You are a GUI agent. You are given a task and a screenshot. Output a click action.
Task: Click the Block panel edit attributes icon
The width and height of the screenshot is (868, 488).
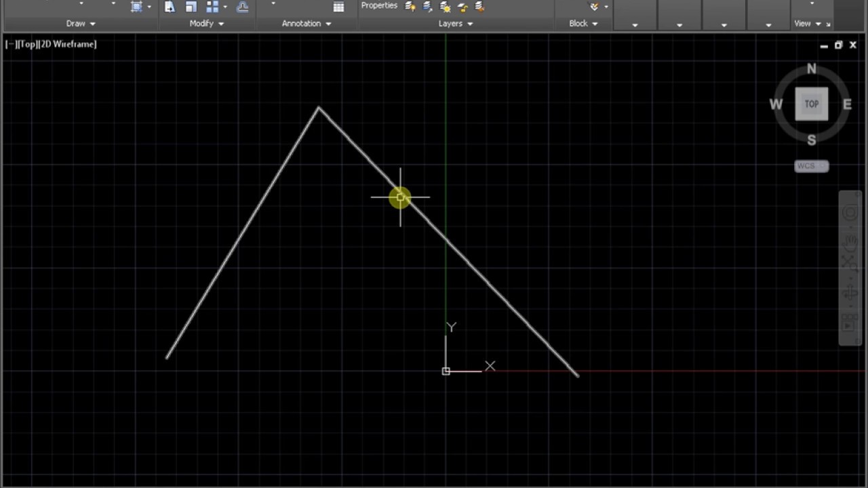(x=594, y=7)
